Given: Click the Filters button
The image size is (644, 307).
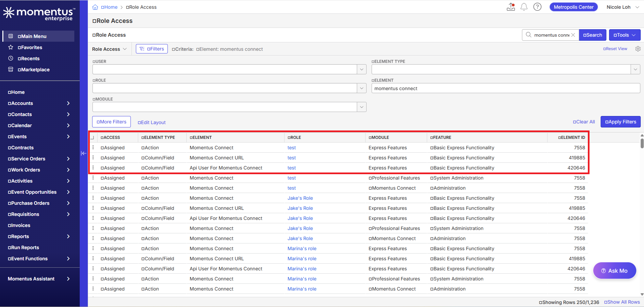Looking at the screenshot, I should click(152, 49).
